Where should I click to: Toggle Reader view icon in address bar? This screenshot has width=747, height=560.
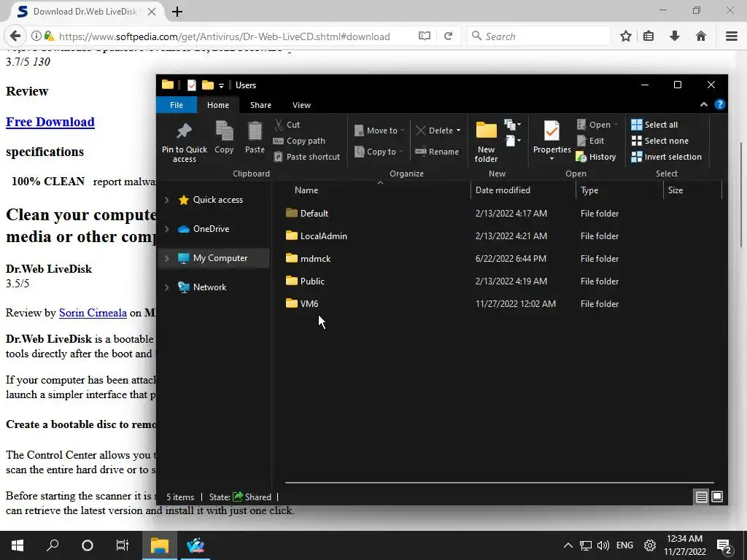pyautogui.click(x=424, y=36)
